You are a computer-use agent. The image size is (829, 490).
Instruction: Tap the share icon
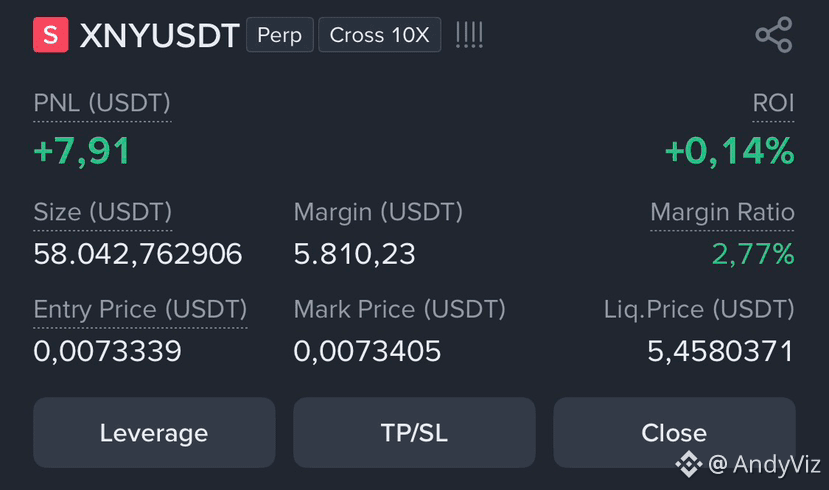(774, 35)
